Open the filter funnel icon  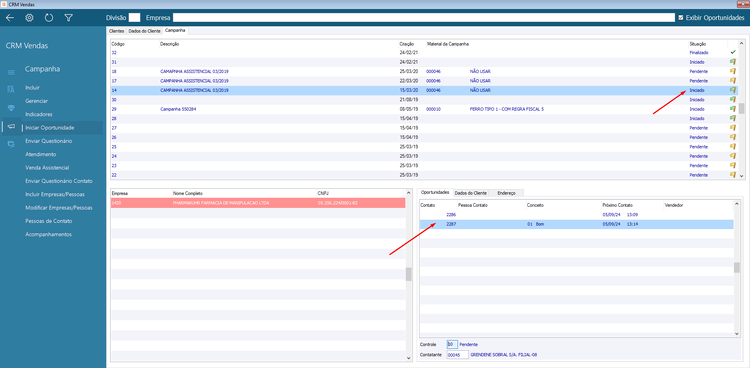(x=68, y=18)
